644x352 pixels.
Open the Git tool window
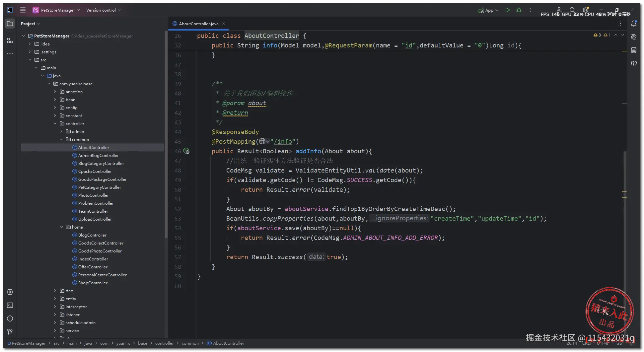[x=10, y=331]
